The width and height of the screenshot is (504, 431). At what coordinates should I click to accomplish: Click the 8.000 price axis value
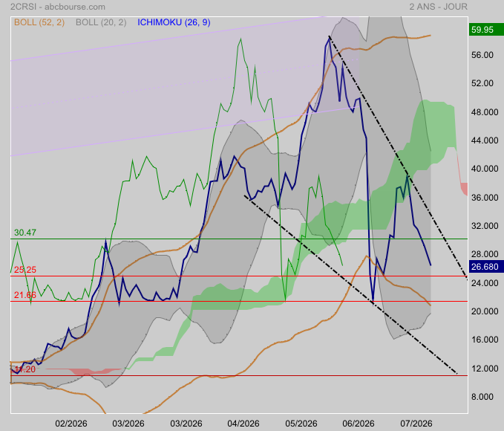coord(482,397)
